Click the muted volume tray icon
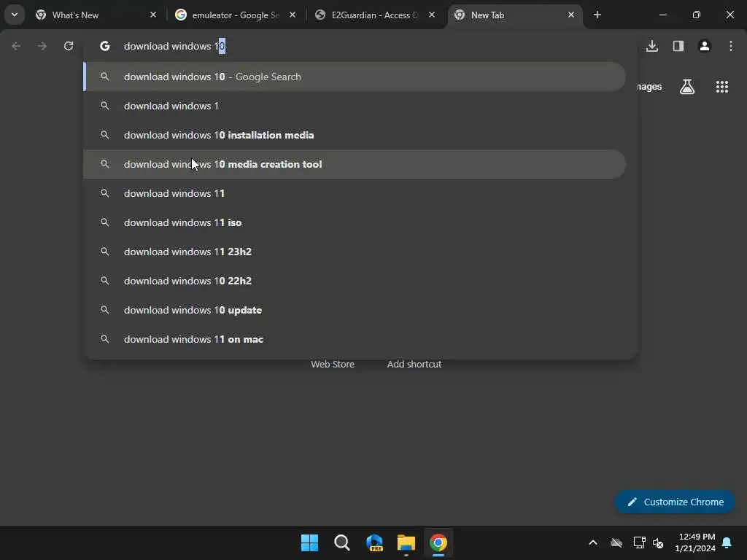This screenshot has height=560, width=747. 658,542
